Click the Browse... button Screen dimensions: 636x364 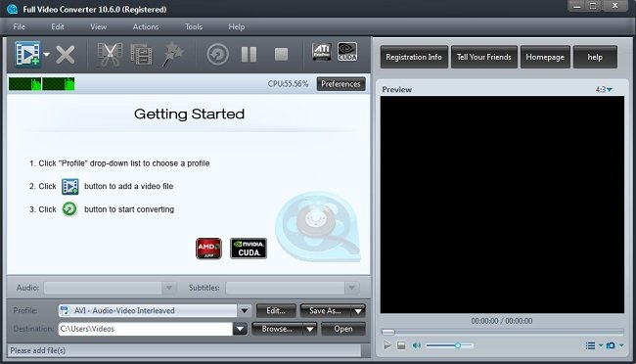pyautogui.click(x=278, y=329)
